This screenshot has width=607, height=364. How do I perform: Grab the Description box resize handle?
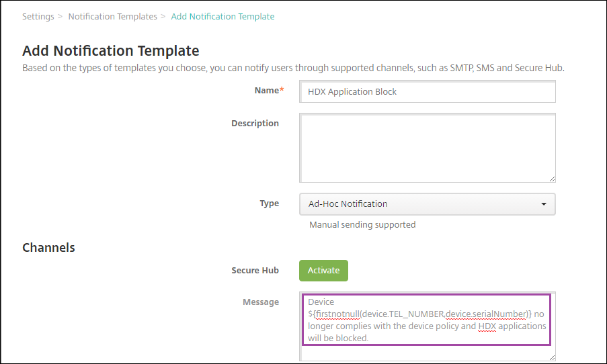click(x=552, y=178)
